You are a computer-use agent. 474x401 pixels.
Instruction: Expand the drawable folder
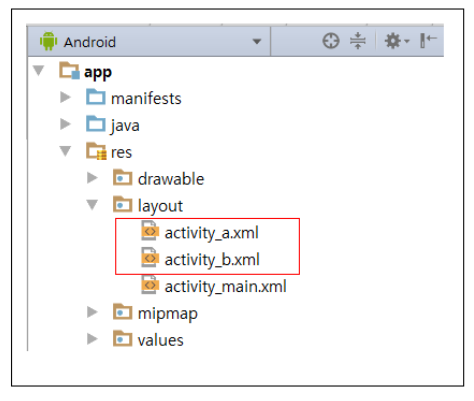coord(92,178)
